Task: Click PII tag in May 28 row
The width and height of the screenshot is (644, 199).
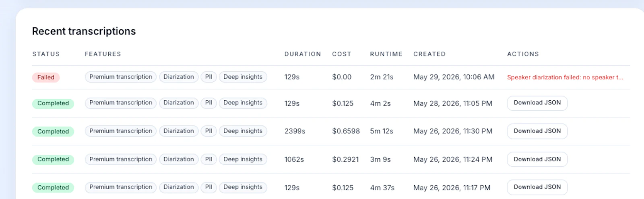Action: 208,103
